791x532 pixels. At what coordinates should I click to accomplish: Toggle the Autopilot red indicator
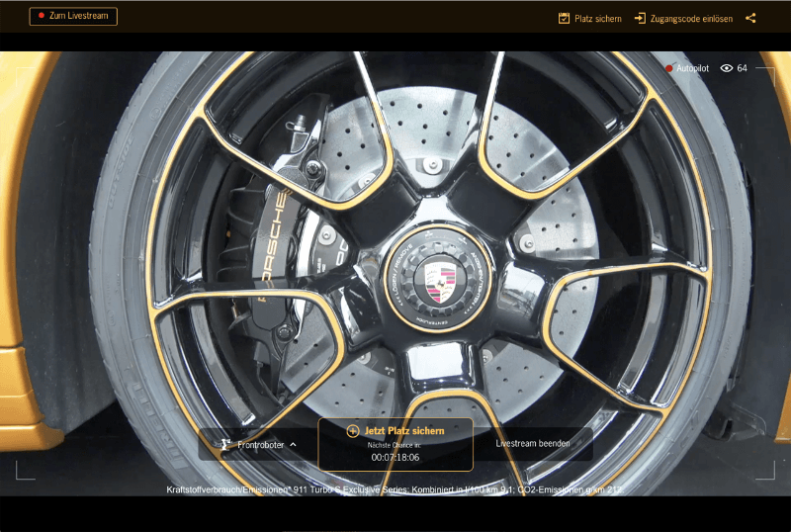(x=669, y=68)
